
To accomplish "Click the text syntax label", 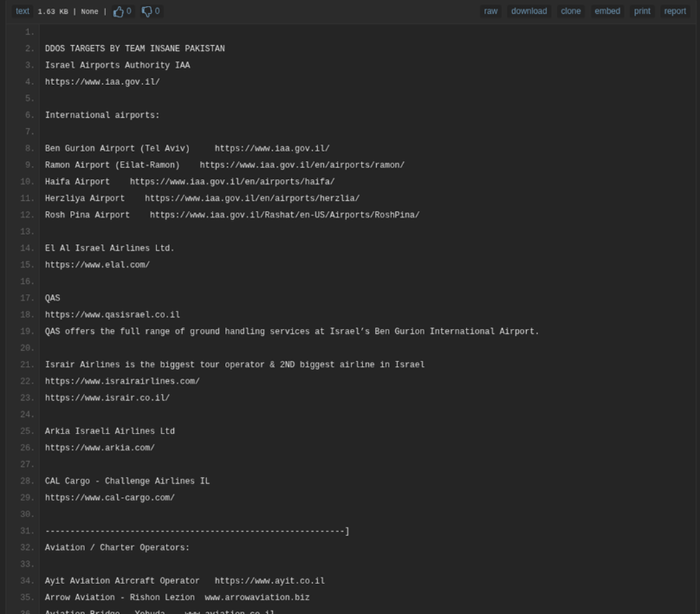I will coord(23,11).
